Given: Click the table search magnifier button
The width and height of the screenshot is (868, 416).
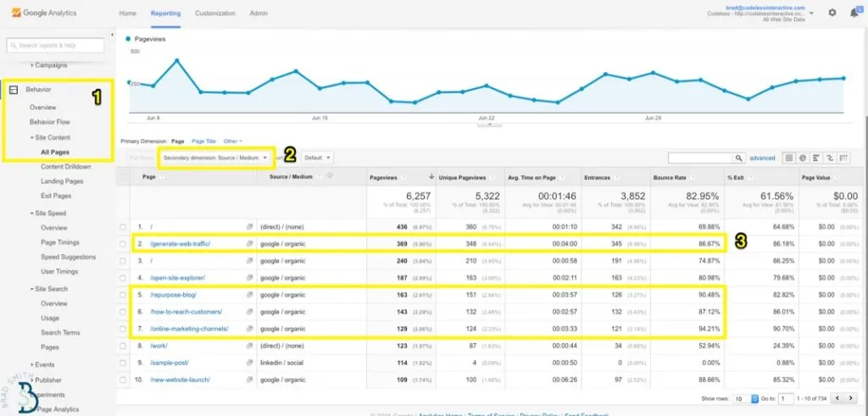Looking at the screenshot, I should tap(741, 158).
